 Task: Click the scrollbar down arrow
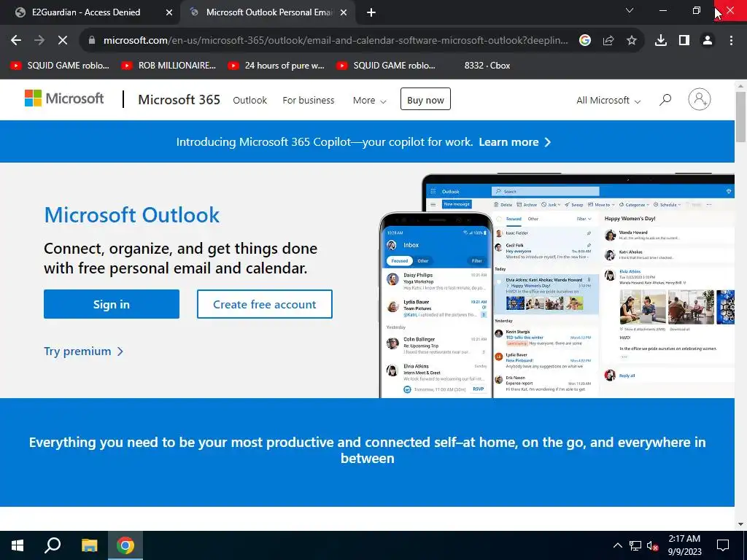[740, 524]
